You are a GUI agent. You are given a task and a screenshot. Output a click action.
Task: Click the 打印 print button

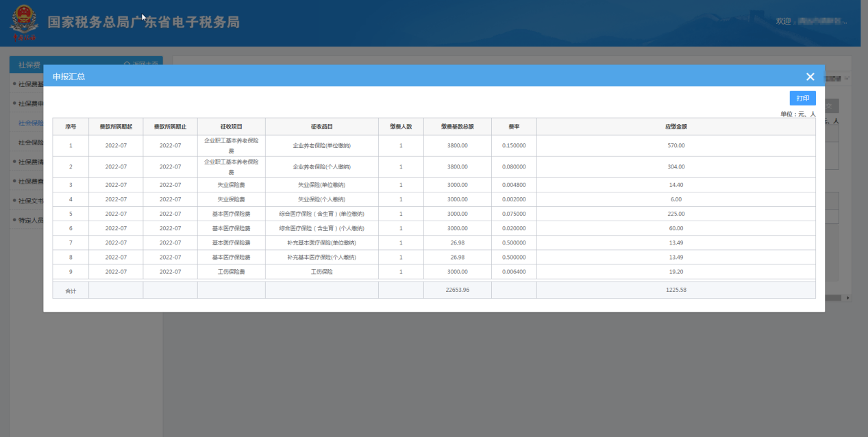(x=802, y=99)
